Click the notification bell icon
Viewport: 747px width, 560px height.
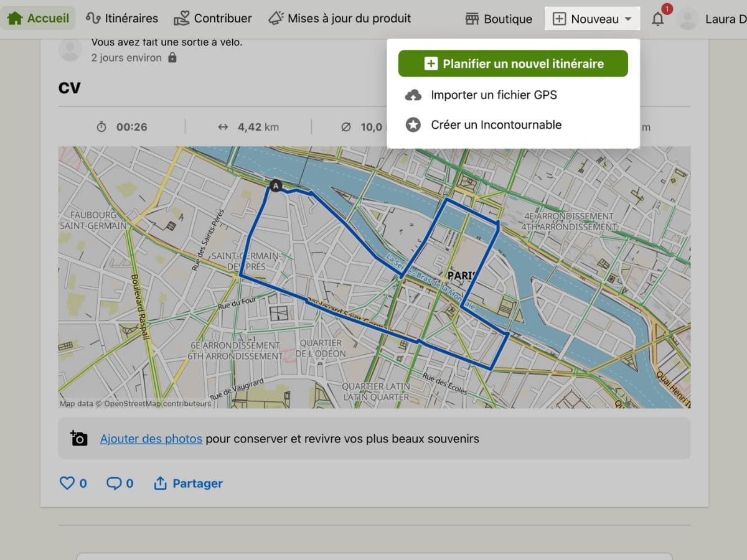click(x=658, y=19)
